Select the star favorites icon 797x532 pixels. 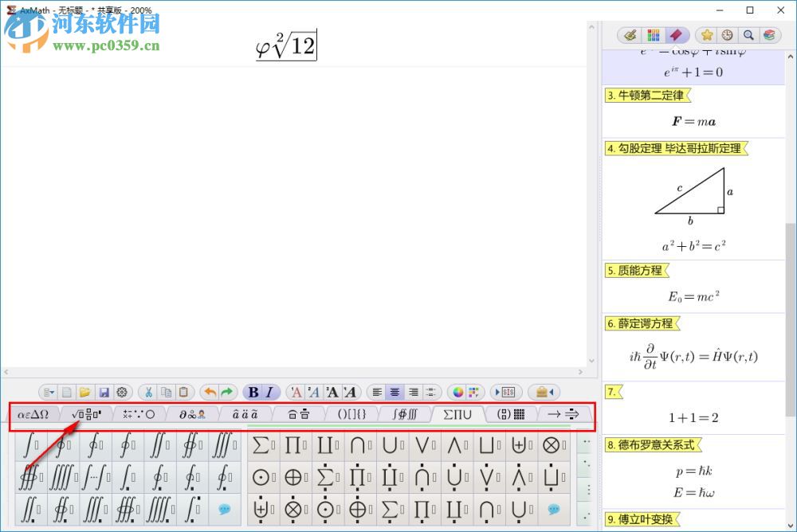tap(706, 36)
